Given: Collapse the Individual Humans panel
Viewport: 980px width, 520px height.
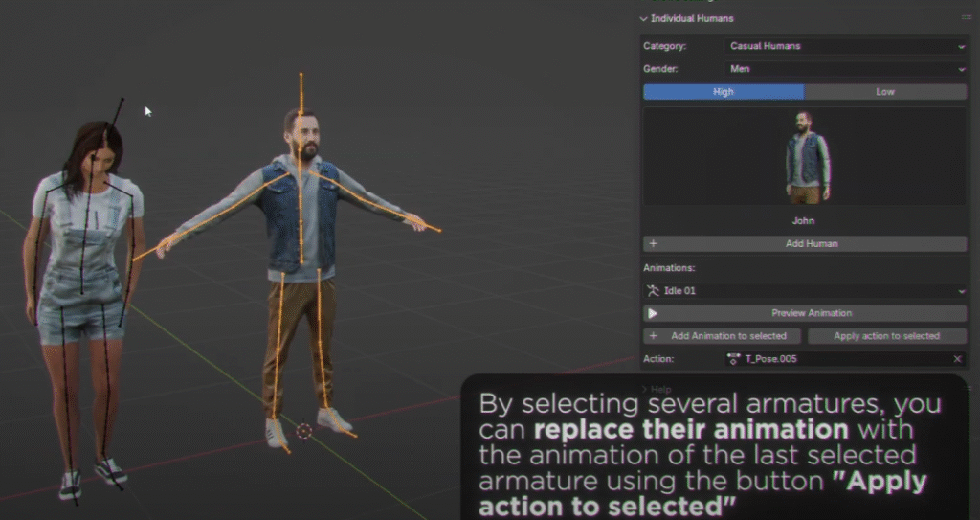Looking at the screenshot, I should pyautogui.click(x=644, y=18).
